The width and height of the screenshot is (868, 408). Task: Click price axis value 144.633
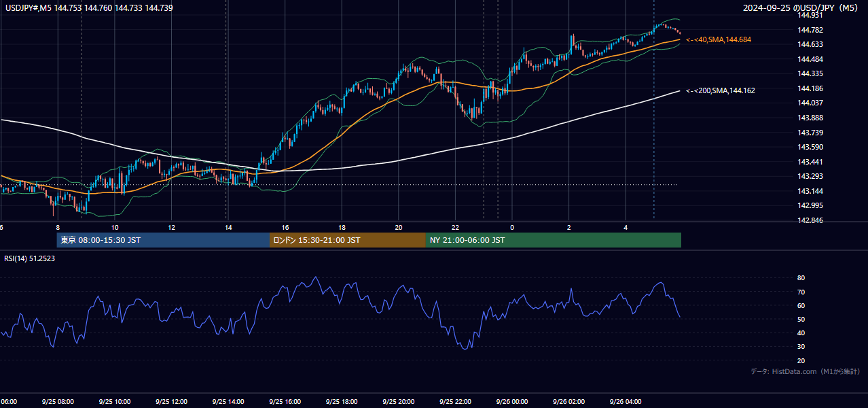tap(811, 44)
